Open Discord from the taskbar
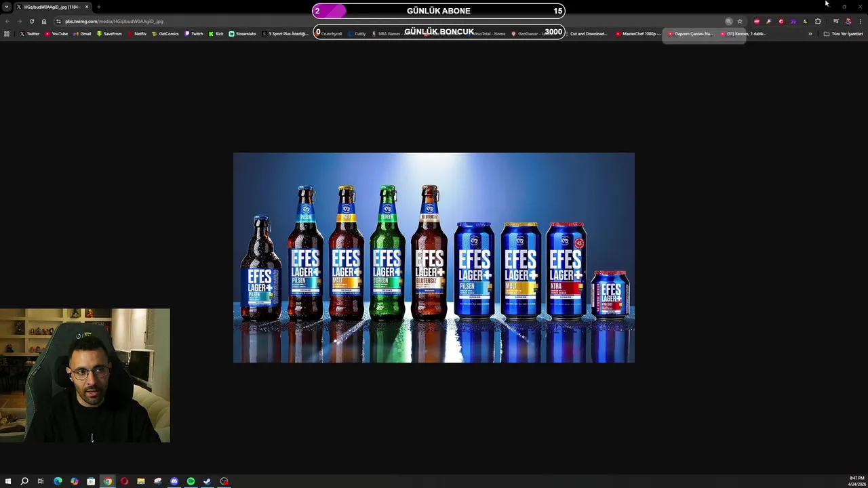Screen dimensions: 868x488 point(174,481)
